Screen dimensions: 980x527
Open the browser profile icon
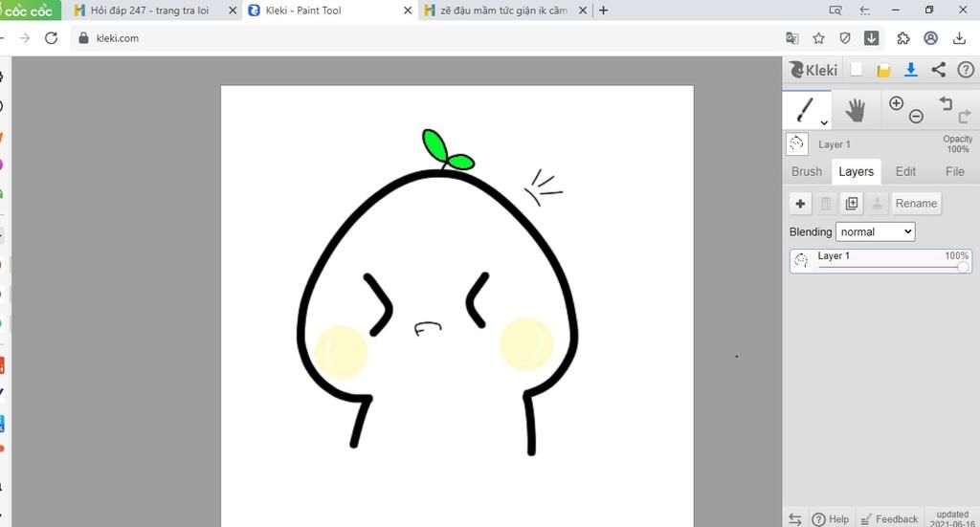click(930, 38)
